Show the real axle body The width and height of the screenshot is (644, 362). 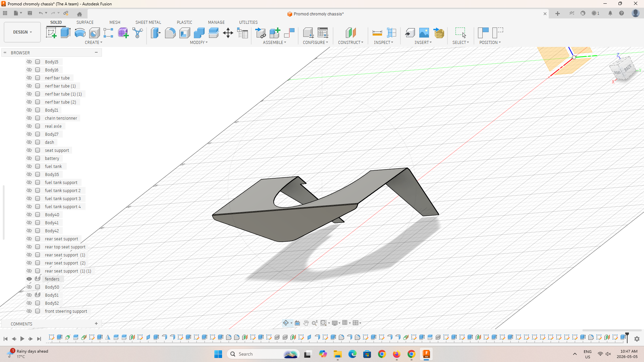tap(29, 126)
